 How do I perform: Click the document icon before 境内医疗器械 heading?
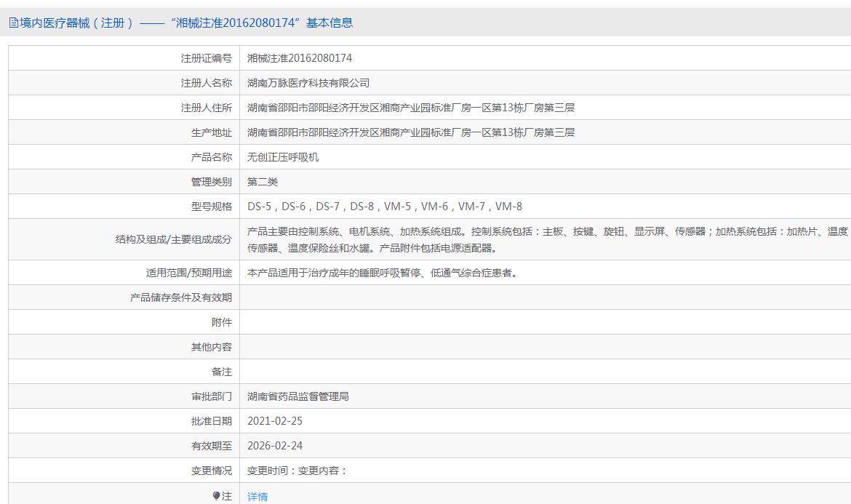(x=14, y=23)
